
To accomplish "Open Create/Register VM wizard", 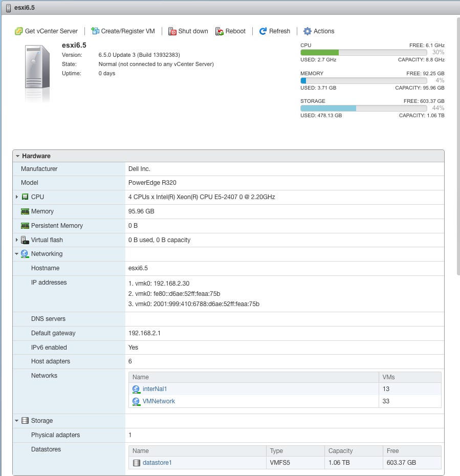I will coord(123,31).
